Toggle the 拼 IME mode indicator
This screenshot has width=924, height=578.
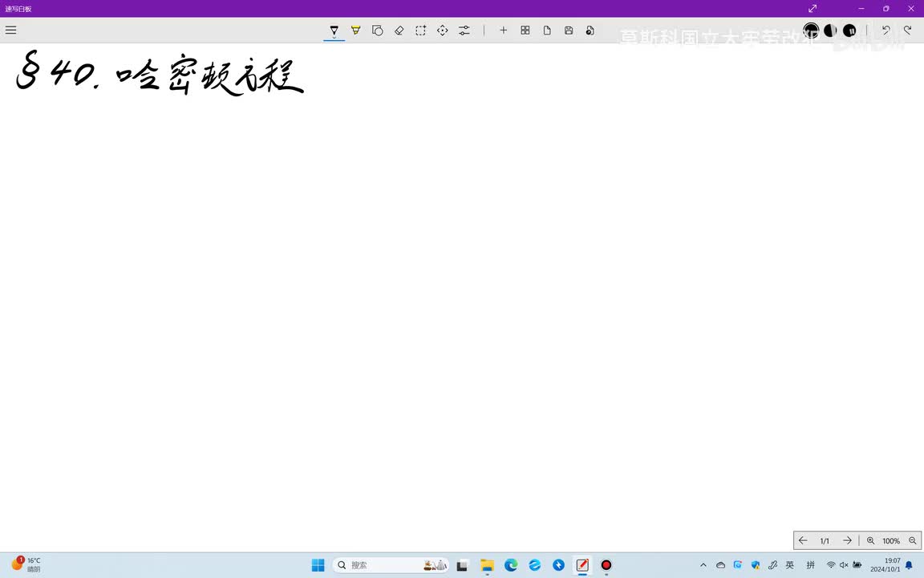click(811, 565)
